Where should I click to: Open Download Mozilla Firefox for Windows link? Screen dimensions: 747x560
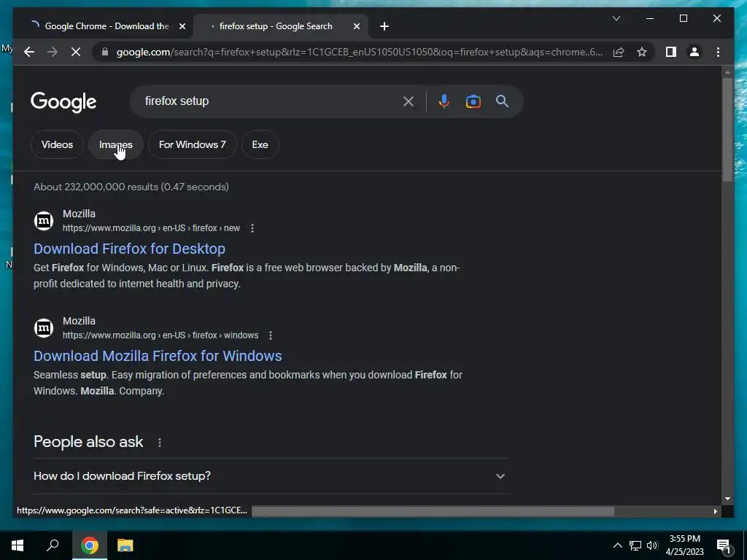click(x=158, y=356)
